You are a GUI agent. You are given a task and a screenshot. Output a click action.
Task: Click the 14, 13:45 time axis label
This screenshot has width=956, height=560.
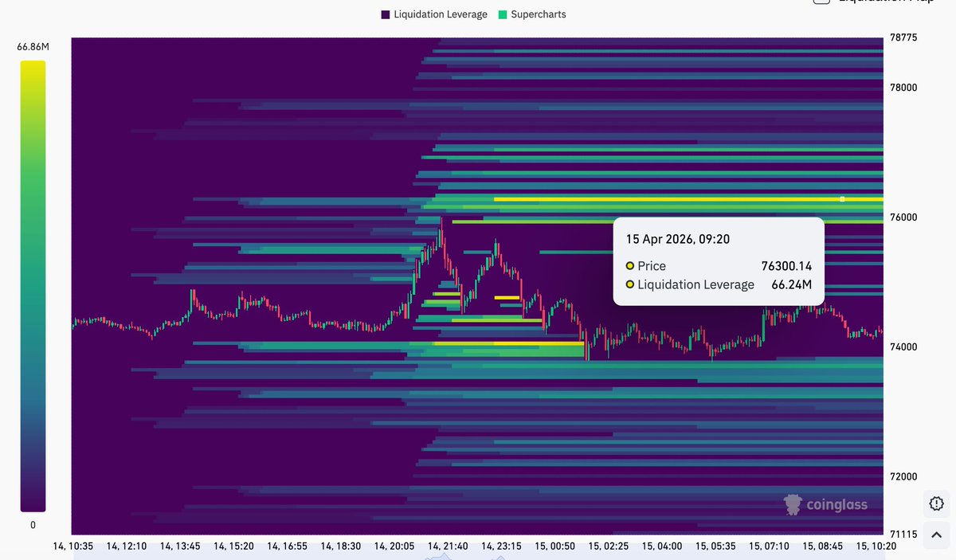180,546
